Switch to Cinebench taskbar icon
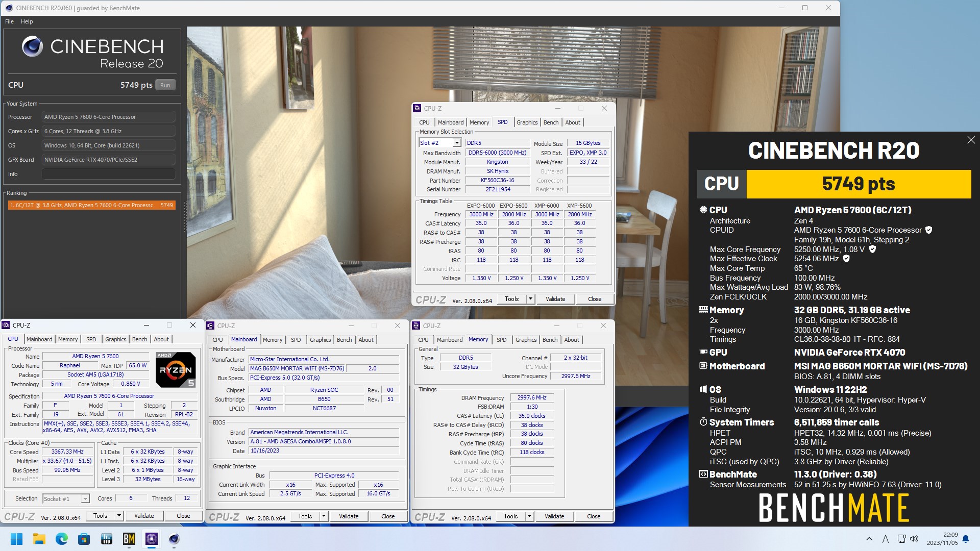 pyautogui.click(x=174, y=539)
